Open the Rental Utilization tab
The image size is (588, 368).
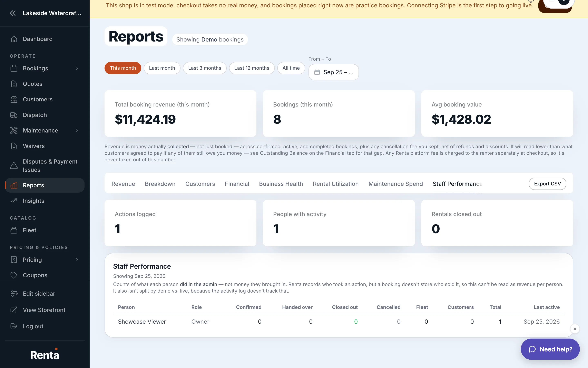tap(336, 184)
